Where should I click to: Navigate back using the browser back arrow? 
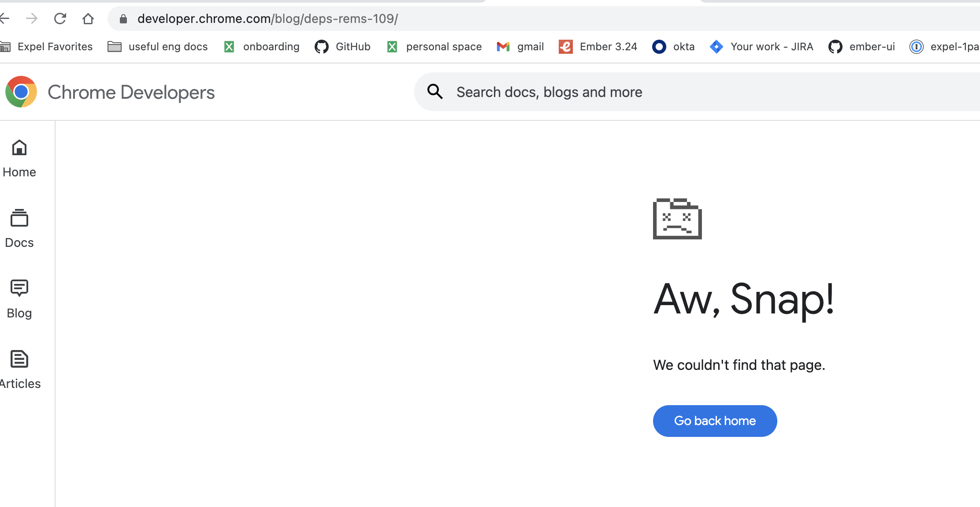point(4,18)
